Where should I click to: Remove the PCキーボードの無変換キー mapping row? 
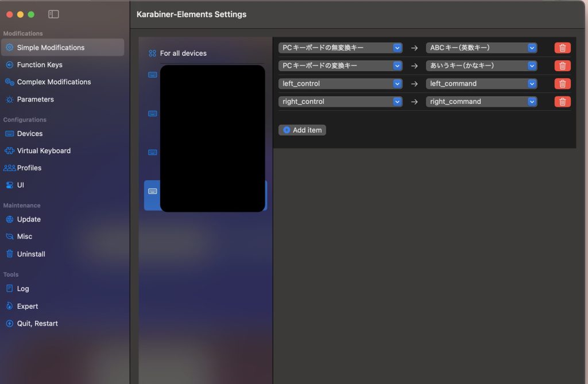click(562, 48)
